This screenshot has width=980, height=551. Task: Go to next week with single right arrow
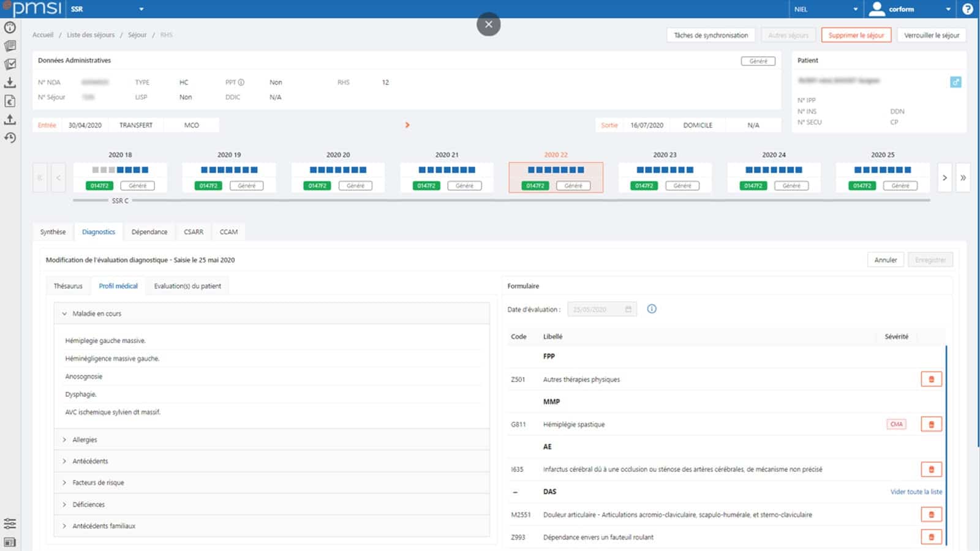945,178
